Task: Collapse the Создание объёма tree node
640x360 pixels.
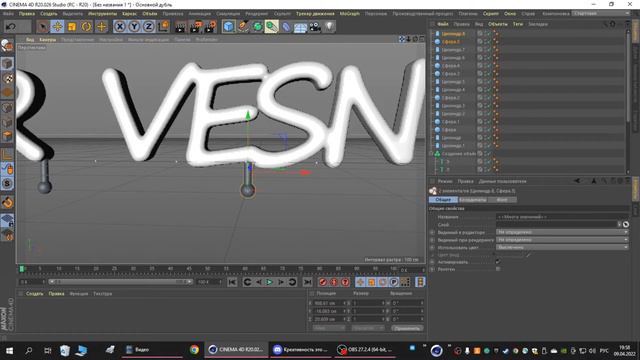Action: [x=431, y=154]
